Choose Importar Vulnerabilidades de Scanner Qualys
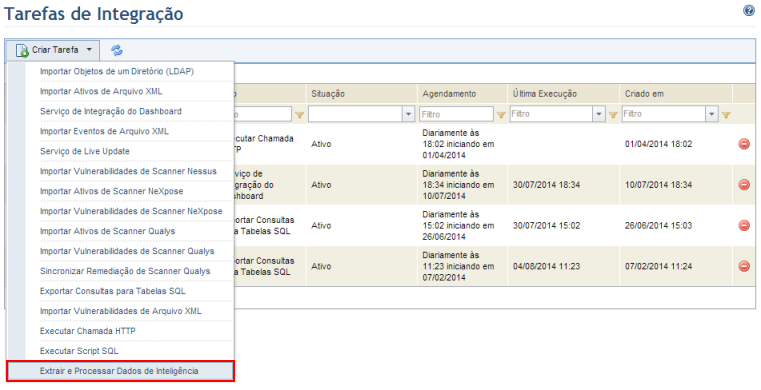This screenshot has height=390, width=761. [x=127, y=251]
